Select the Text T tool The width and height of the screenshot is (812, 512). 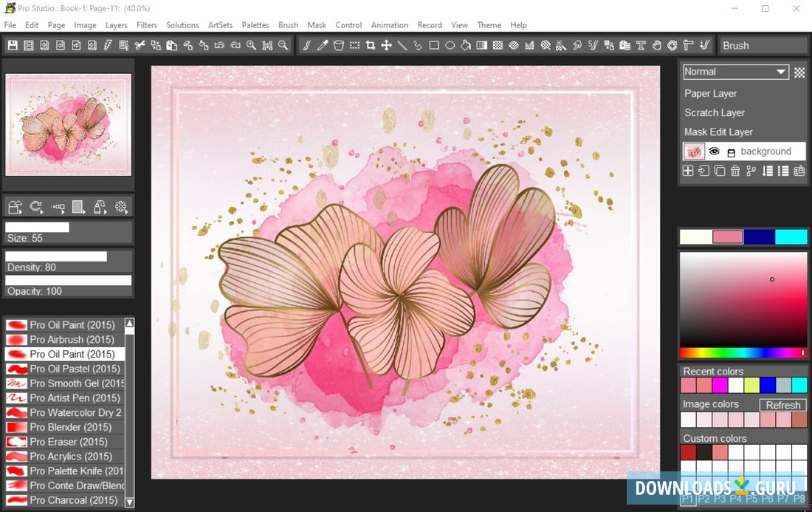point(641,46)
